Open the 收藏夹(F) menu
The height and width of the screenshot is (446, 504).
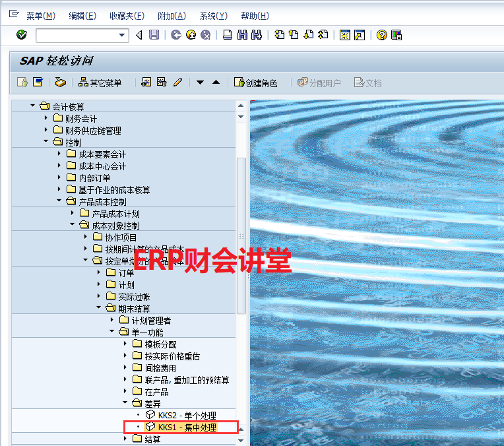127,16
